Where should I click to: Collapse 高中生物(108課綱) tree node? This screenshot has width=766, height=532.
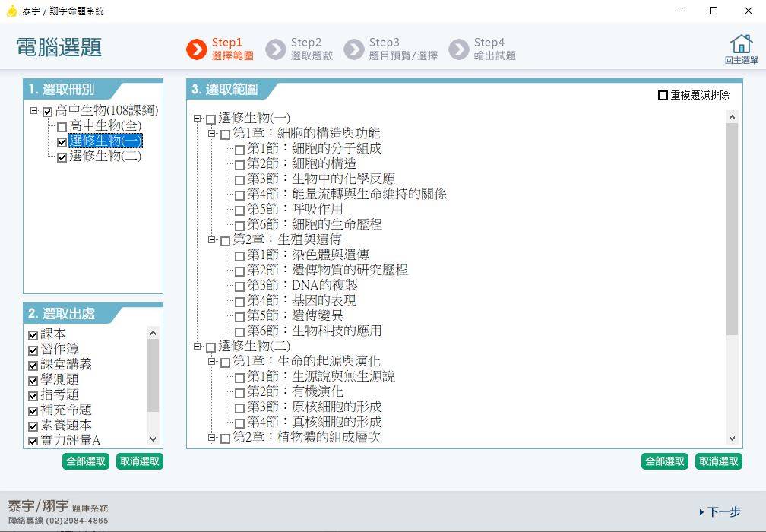33,111
